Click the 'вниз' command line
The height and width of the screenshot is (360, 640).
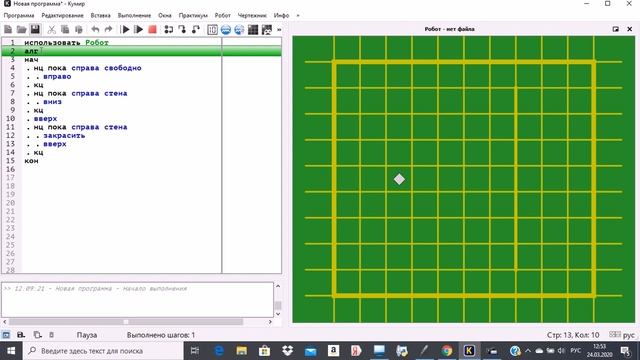[52, 102]
